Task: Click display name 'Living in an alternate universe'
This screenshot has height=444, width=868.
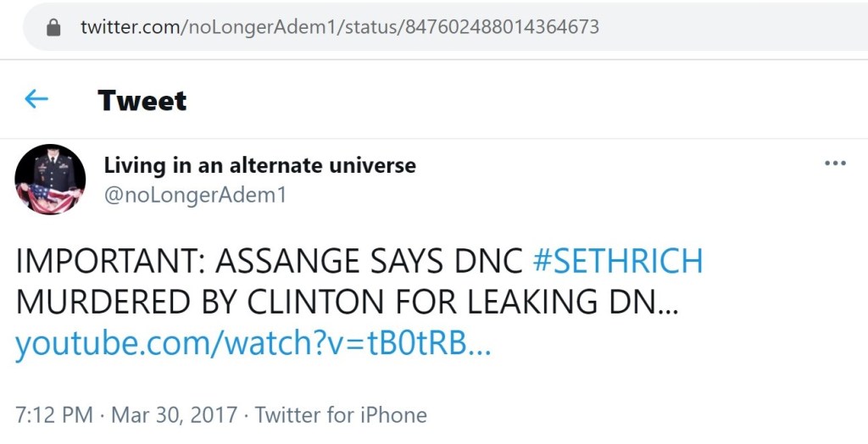Action: tap(259, 165)
